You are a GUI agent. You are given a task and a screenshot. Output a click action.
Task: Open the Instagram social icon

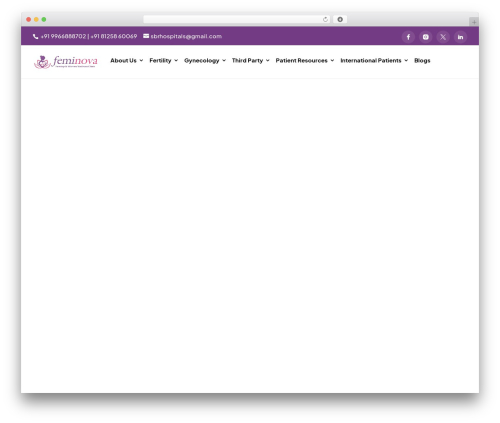[425, 37]
